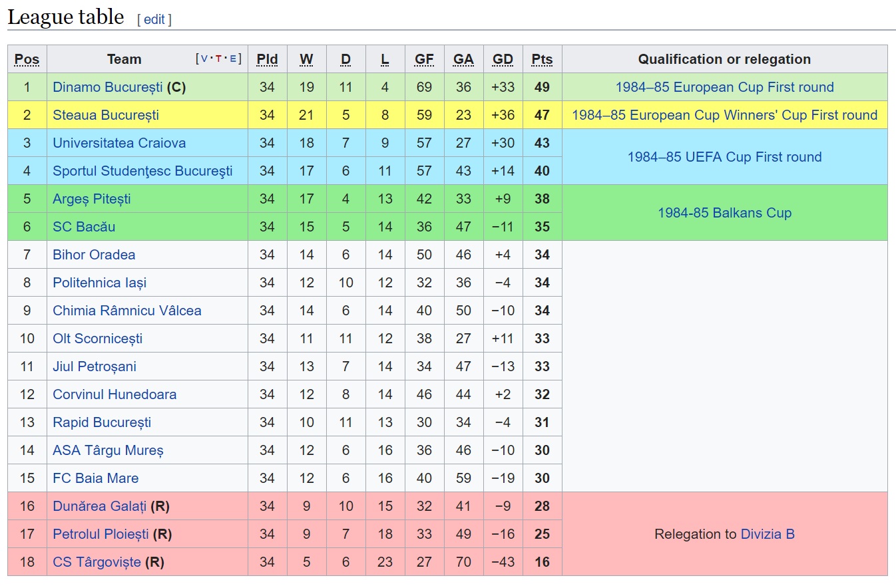
Task: Follow the Divizia B link
Action: click(x=768, y=534)
